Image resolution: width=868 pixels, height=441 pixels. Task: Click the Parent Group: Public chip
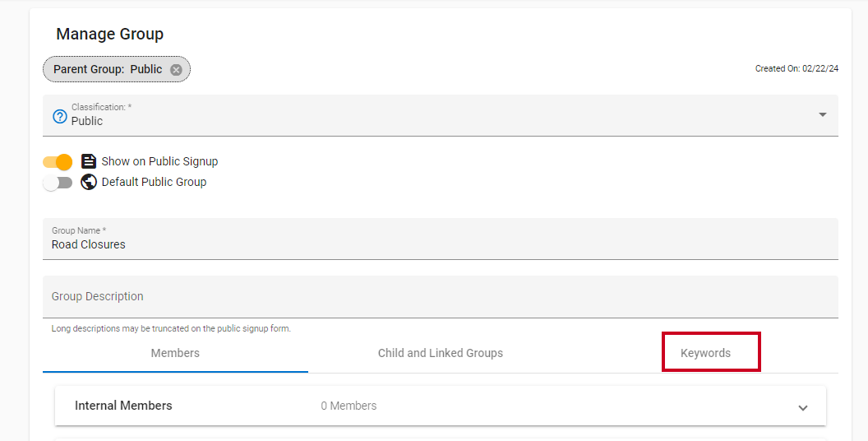(116, 69)
